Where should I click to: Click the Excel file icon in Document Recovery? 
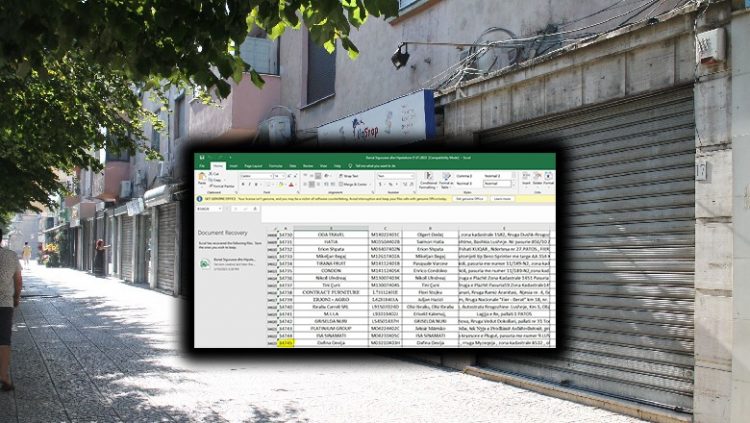click(205, 264)
